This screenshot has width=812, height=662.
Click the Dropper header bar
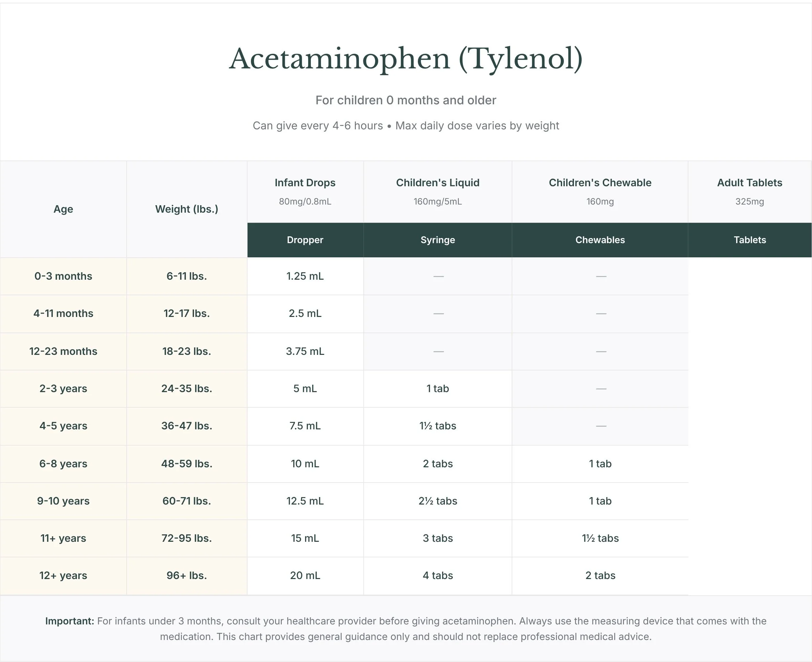[305, 240]
